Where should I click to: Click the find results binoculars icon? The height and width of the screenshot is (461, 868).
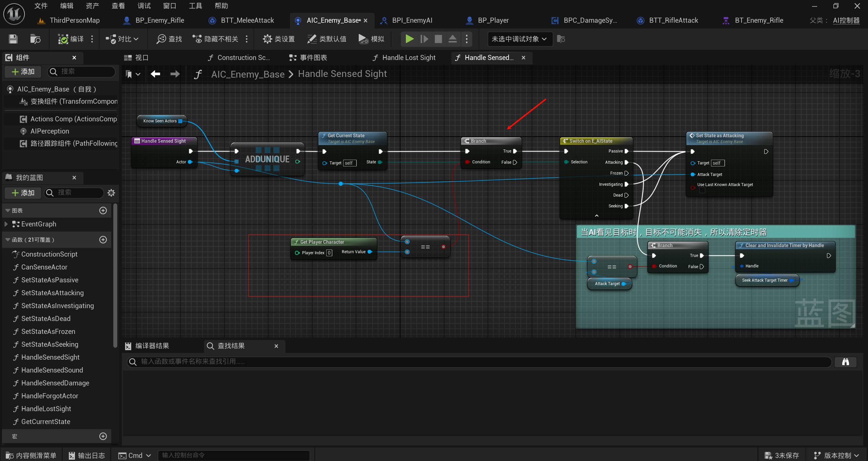coord(845,362)
